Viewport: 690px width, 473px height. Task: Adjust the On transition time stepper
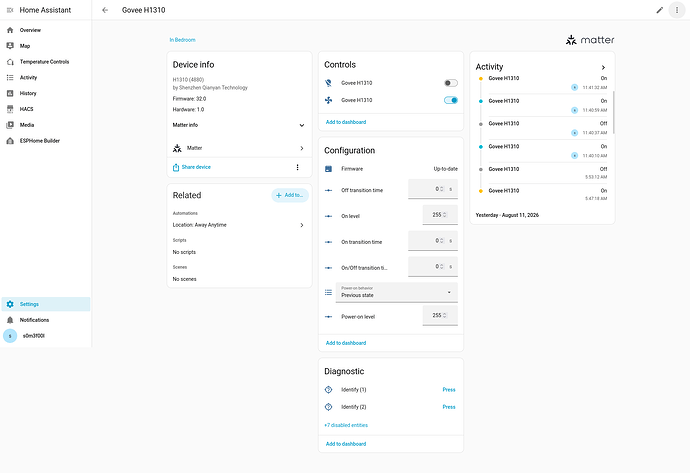coord(441,241)
